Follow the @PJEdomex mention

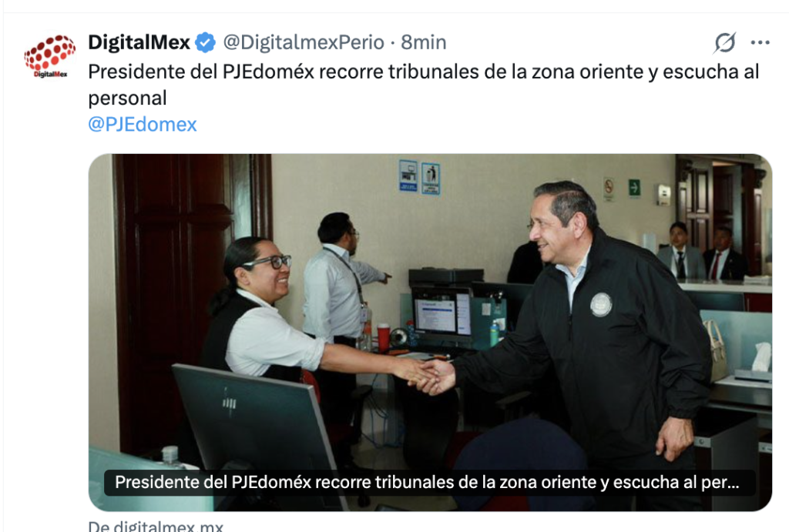coord(143,124)
